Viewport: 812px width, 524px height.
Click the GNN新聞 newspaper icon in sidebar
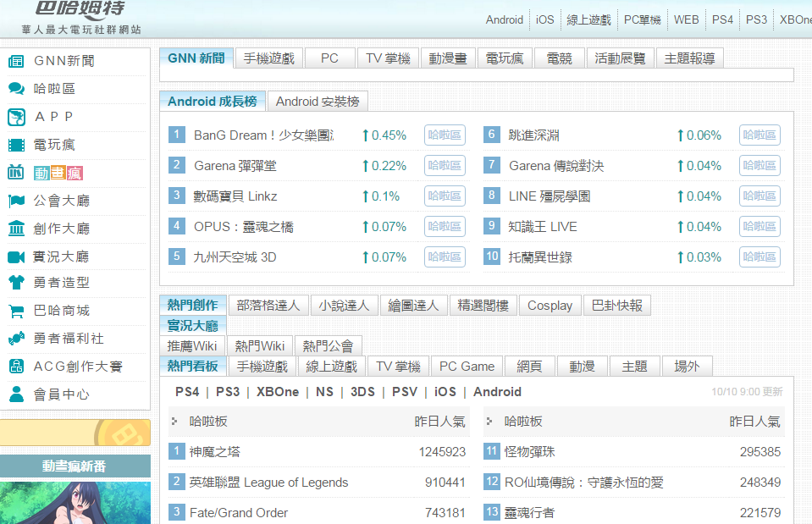[16, 61]
